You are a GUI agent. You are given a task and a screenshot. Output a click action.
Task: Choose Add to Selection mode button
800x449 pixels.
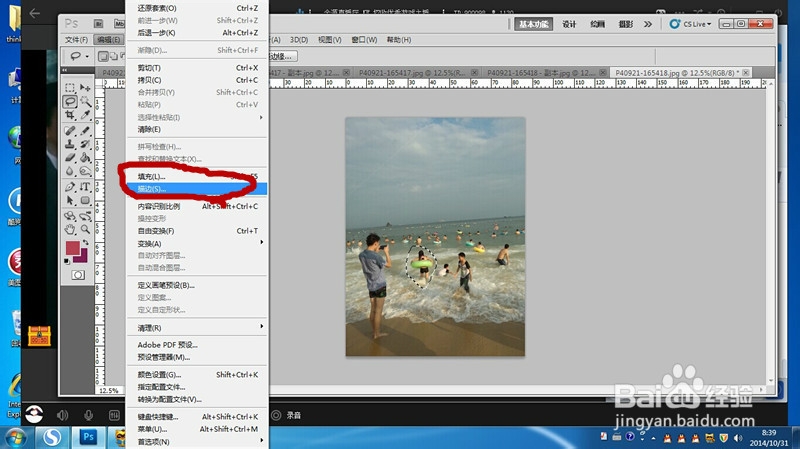(x=113, y=56)
